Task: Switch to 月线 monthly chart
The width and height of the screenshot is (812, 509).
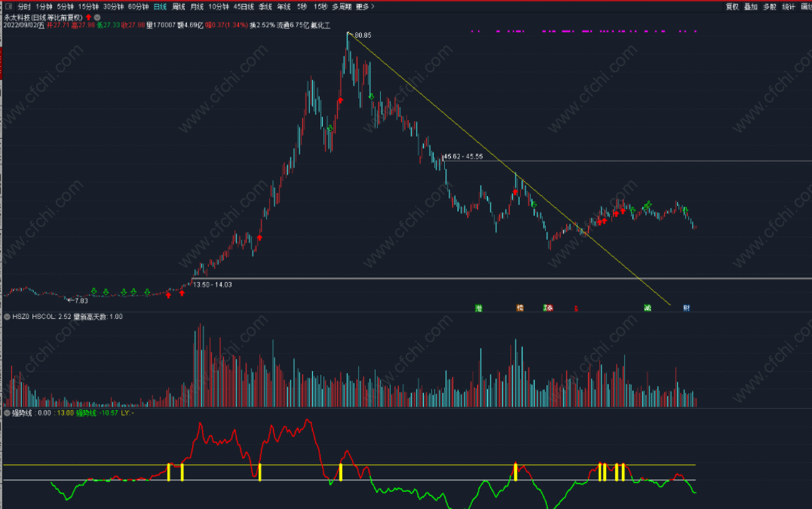Action: [198, 7]
